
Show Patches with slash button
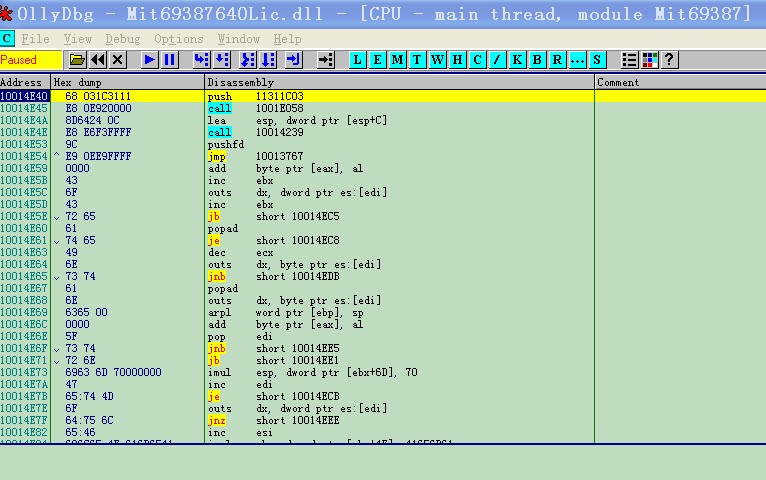[x=497, y=60]
